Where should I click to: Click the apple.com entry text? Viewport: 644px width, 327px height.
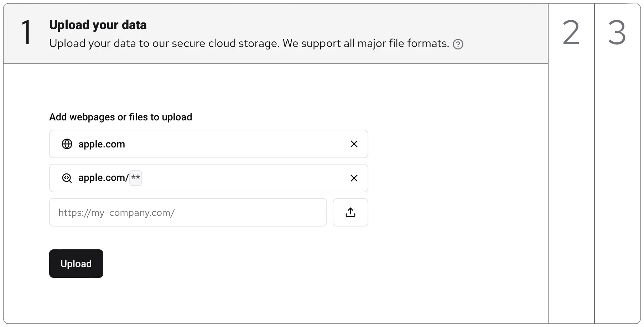[x=102, y=144]
